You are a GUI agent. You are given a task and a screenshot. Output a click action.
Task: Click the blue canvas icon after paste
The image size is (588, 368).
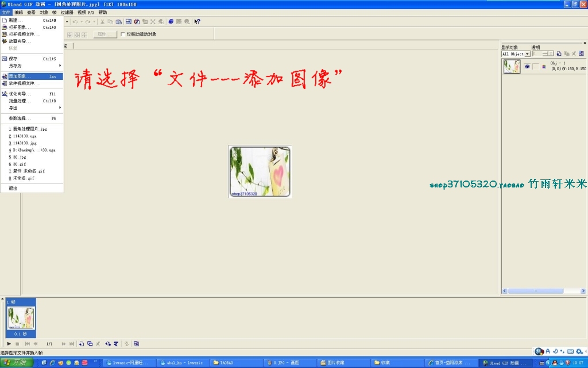point(129,22)
